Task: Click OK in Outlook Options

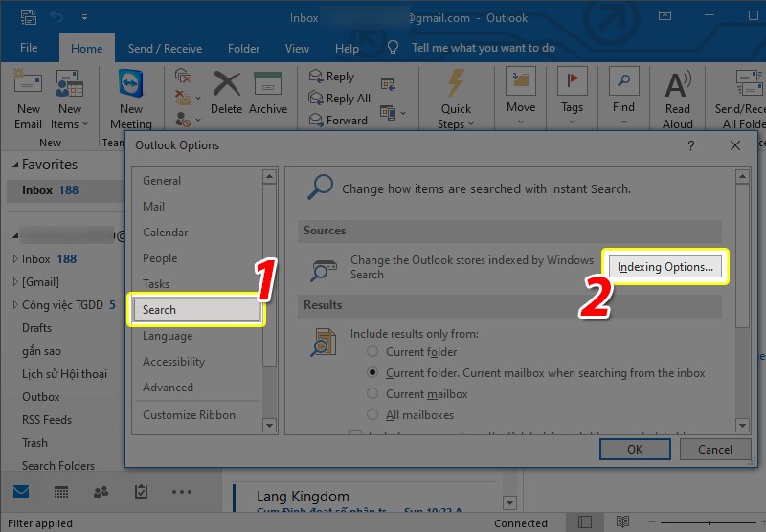Action: 635,450
